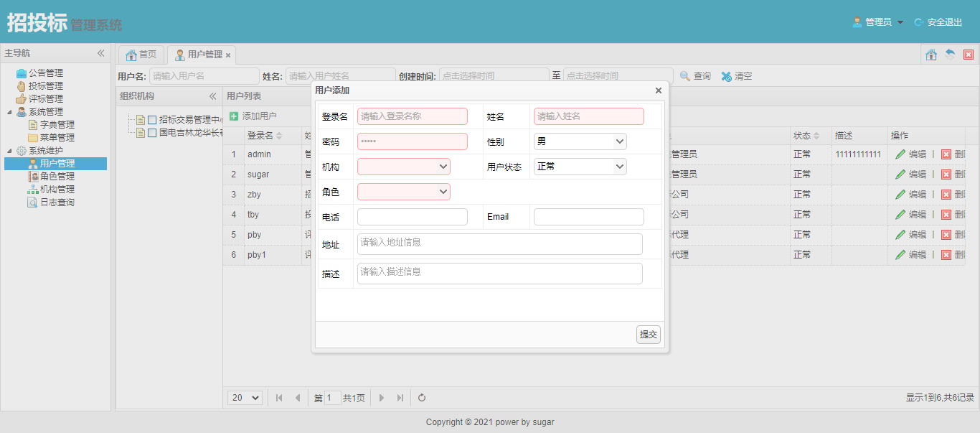Click the 创建时间 end date field

tap(618, 76)
